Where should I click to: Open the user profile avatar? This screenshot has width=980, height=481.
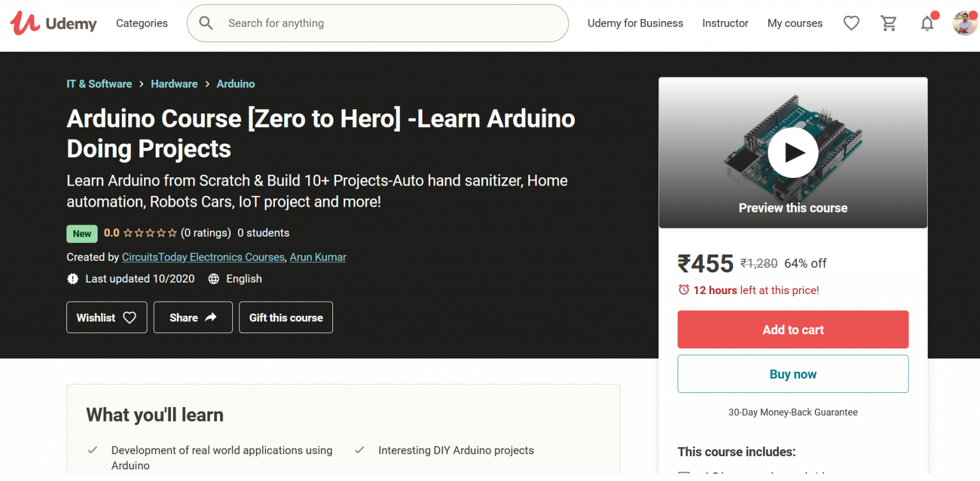965,23
